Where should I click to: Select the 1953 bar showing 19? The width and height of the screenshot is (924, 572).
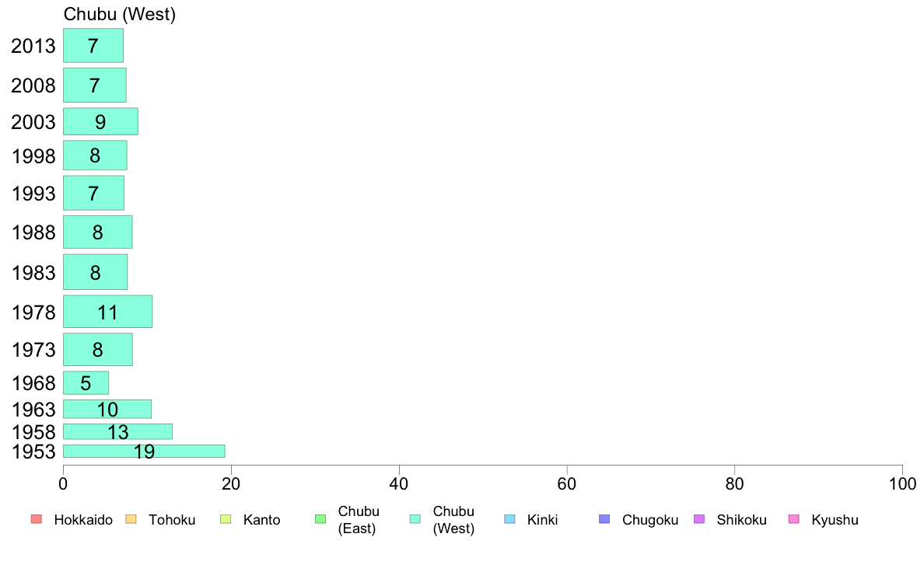pos(144,452)
